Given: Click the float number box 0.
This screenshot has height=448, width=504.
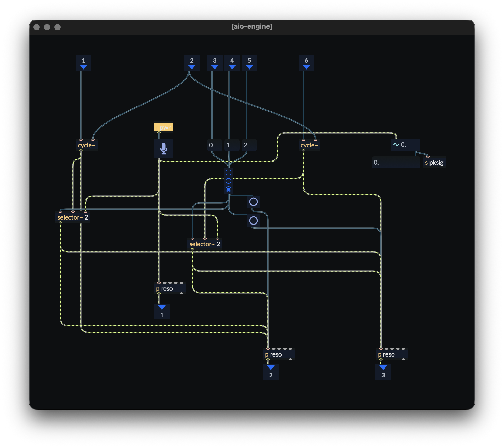Looking at the screenshot, I should click(x=396, y=163).
